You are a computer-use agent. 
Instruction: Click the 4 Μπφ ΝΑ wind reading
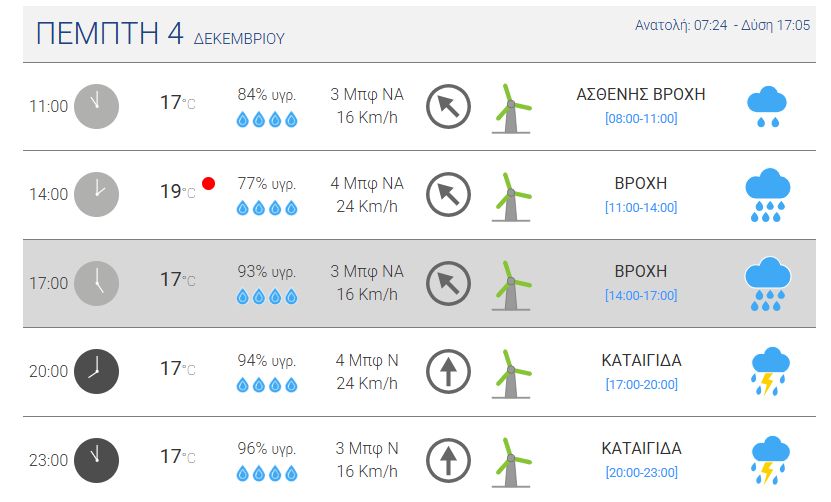click(x=367, y=183)
